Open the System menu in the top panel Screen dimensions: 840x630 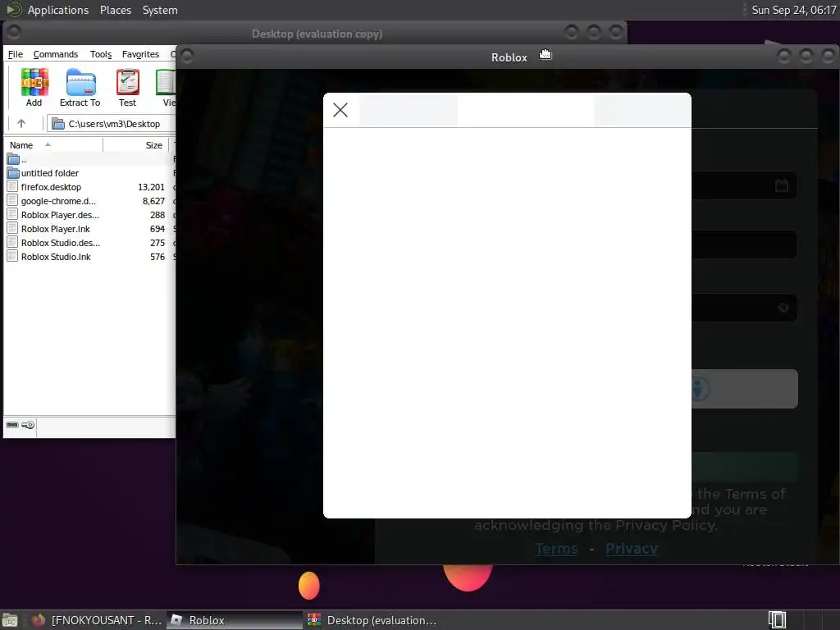tap(160, 10)
